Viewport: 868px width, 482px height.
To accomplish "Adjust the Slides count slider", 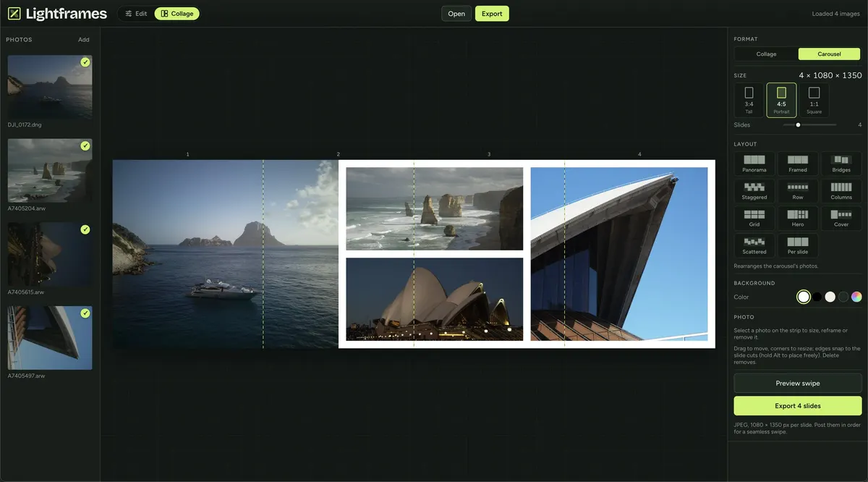I will pyautogui.click(x=809, y=125).
